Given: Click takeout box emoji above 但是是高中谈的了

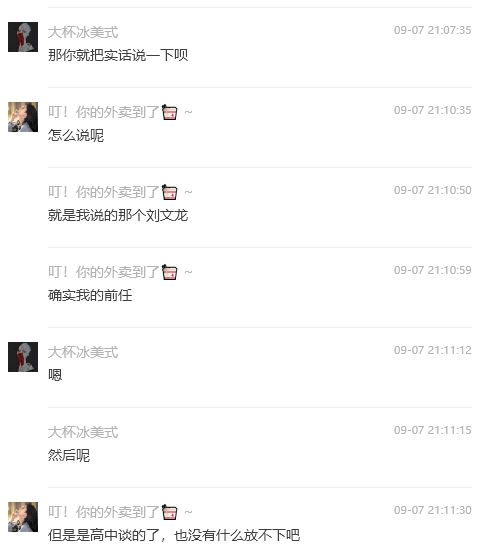Looking at the screenshot, I should click(x=169, y=512).
